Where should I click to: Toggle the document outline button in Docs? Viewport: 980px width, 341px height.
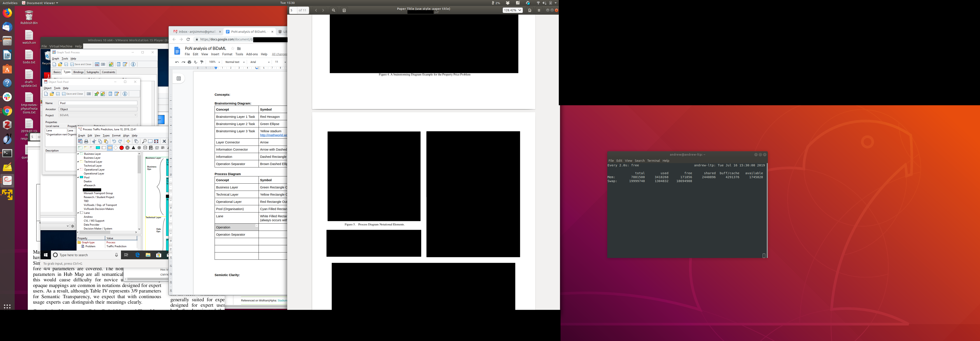pyautogui.click(x=178, y=78)
